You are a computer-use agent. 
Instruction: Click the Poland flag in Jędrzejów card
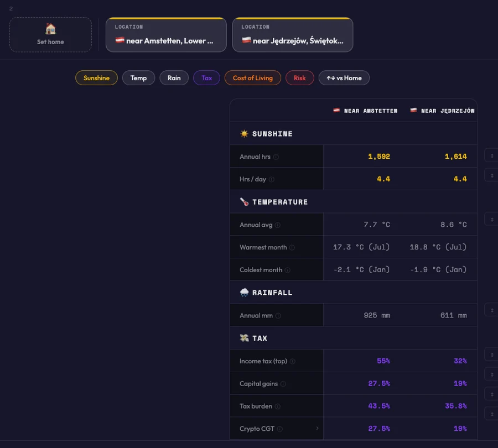pyautogui.click(x=246, y=40)
